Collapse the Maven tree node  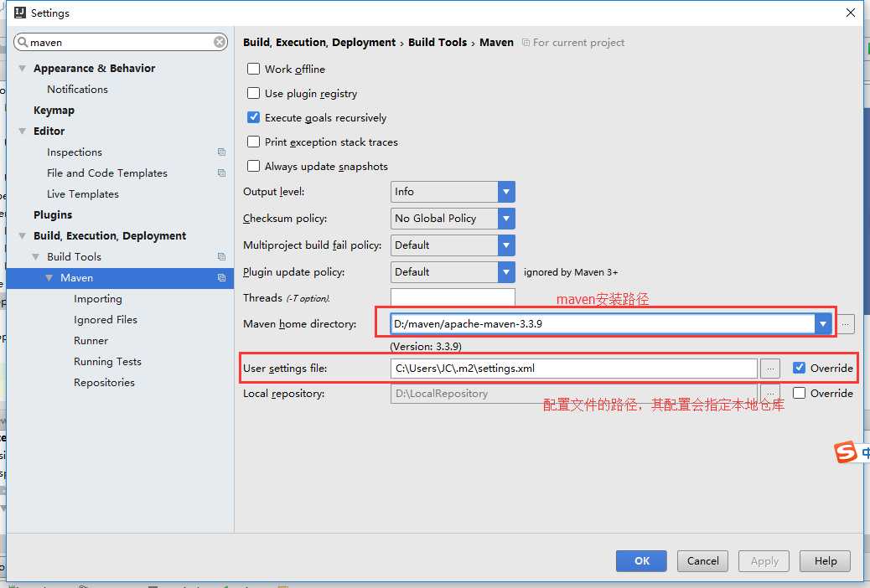click(x=49, y=278)
